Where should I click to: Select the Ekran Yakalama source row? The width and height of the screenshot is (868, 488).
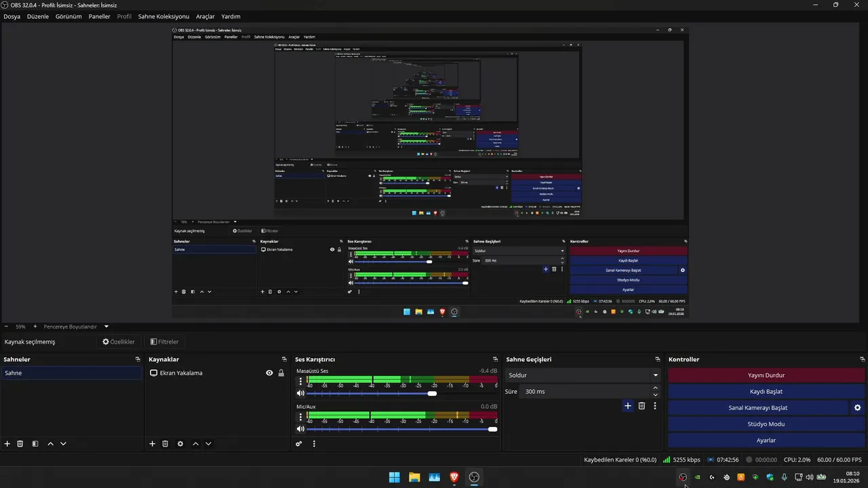pyautogui.click(x=216, y=373)
